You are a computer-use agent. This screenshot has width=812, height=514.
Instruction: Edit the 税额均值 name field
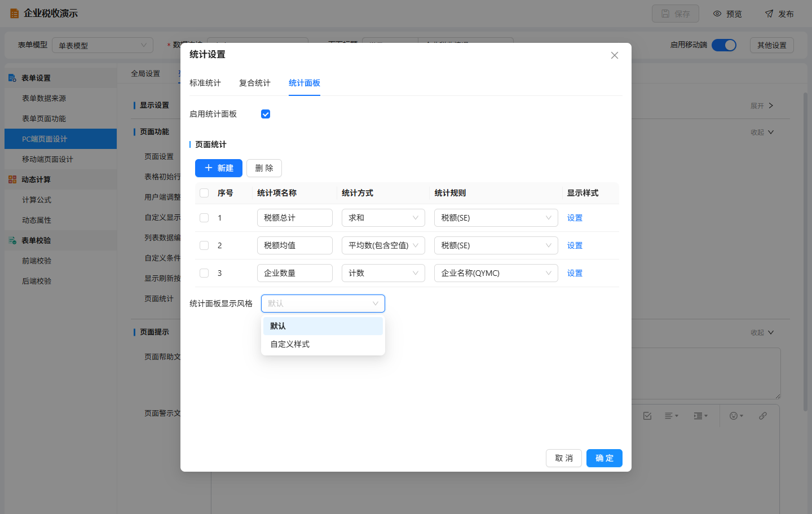[295, 245]
